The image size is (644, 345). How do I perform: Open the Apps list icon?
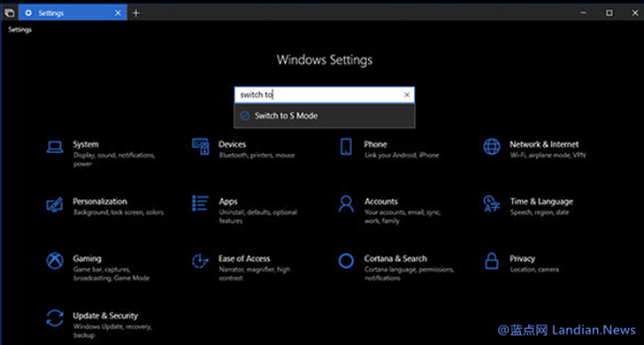201,203
